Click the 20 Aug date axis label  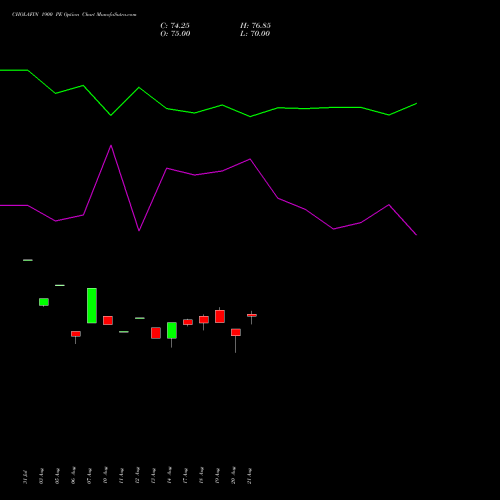click(233, 476)
